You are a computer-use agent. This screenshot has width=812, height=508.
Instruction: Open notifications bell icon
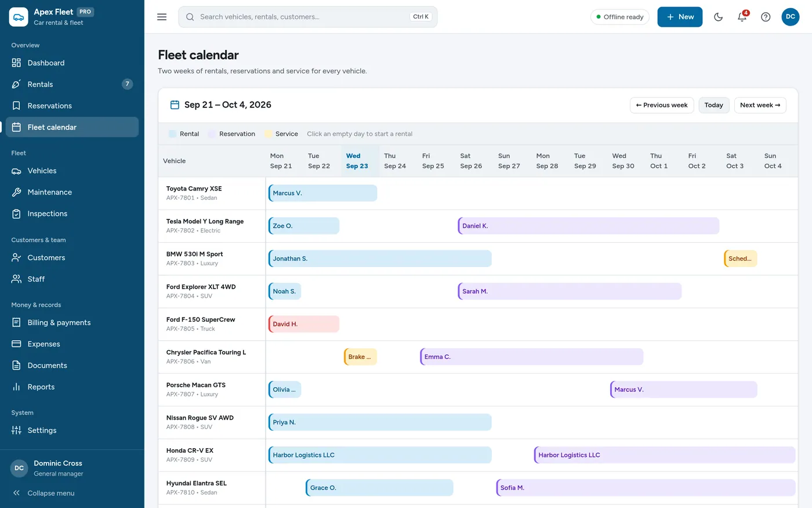pos(742,17)
